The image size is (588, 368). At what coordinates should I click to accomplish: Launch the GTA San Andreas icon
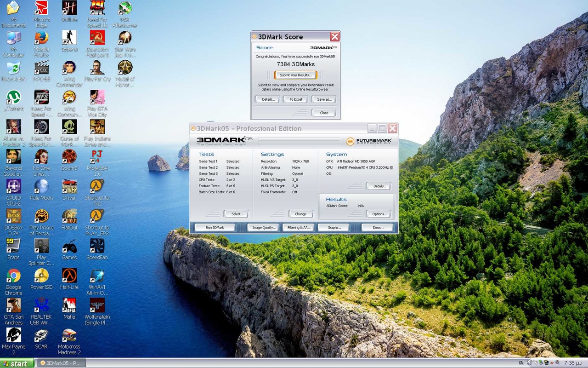[x=14, y=311]
